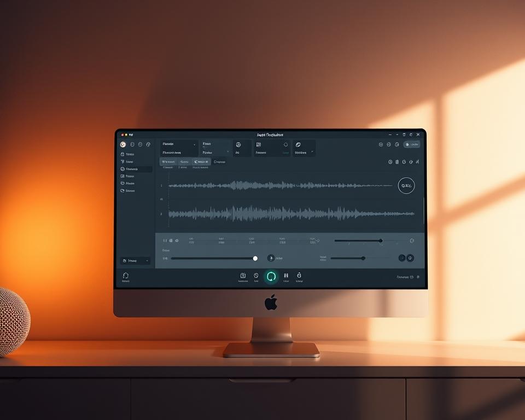This screenshot has height=420, width=525.
Task: Click the large outlined circle button beside track one
Action: 406,185
